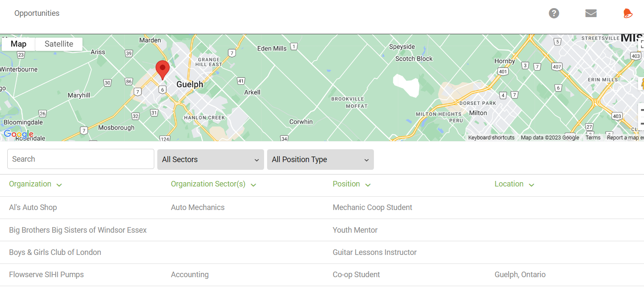Select the Youth Mentor position
This screenshot has width=644, height=290.
point(355,230)
